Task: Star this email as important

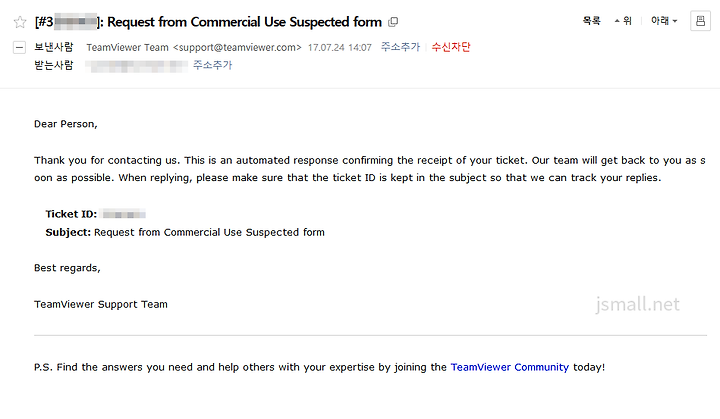Action: pyautogui.click(x=20, y=22)
